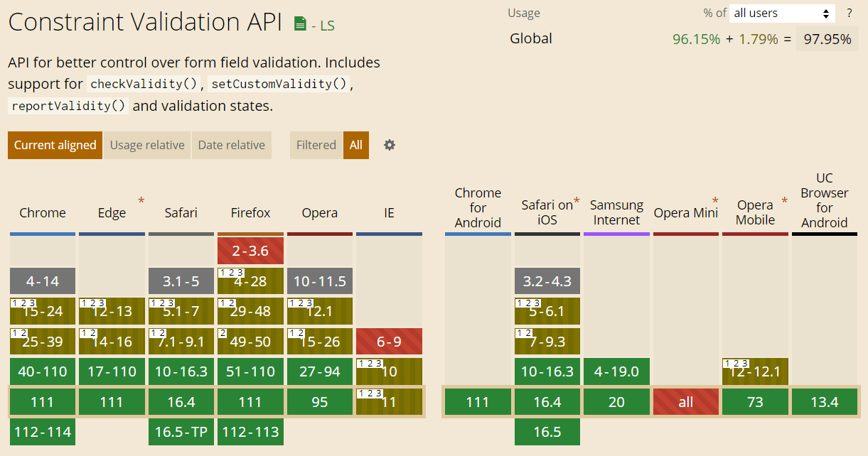Select the Current aligned view
Image resolution: width=868 pixels, height=456 pixels.
coord(55,145)
